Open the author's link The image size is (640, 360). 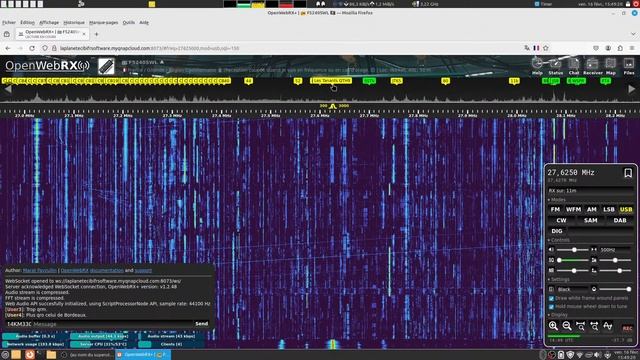(x=40, y=270)
